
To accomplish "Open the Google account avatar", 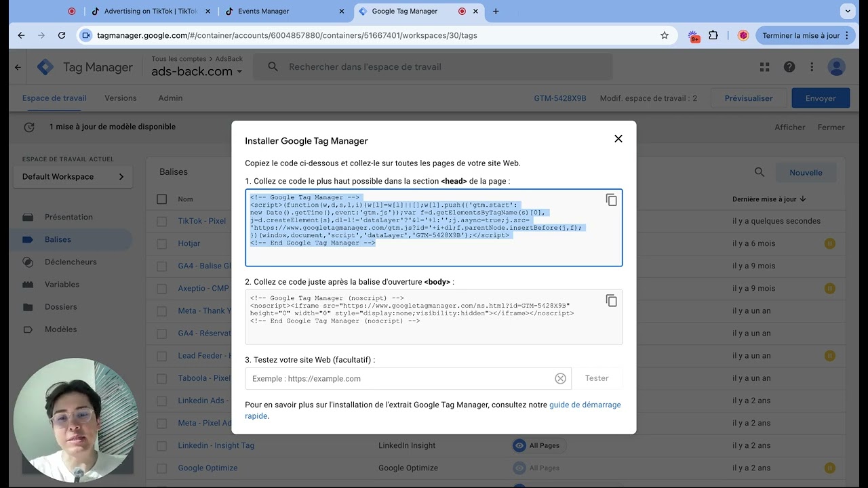I will 837,67.
